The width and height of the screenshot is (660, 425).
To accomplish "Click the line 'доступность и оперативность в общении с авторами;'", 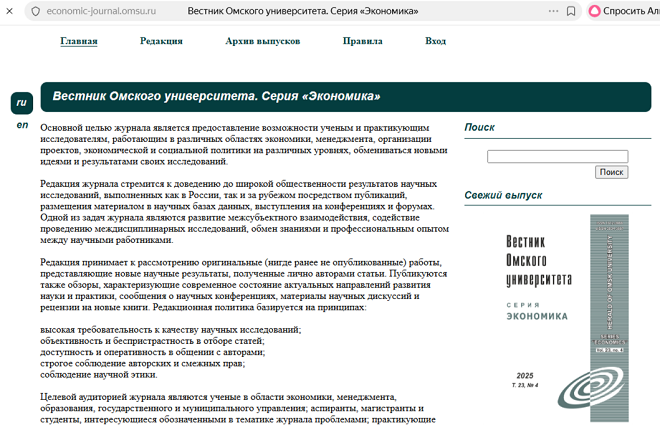I will point(153,352).
